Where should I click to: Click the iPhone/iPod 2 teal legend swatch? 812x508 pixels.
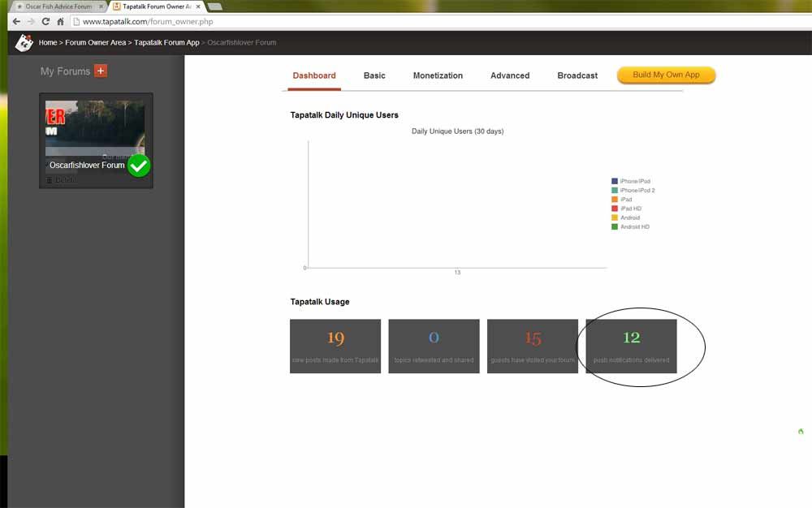point(615,191)
